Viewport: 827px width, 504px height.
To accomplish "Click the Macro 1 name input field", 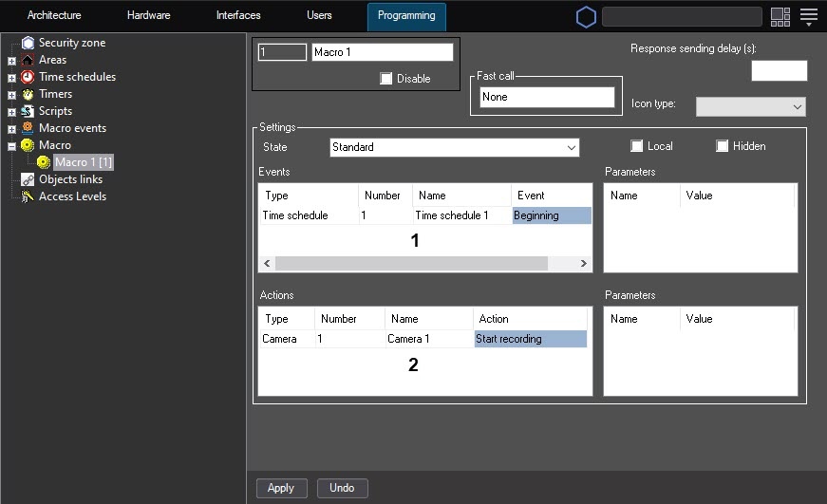I will point(383,52).
